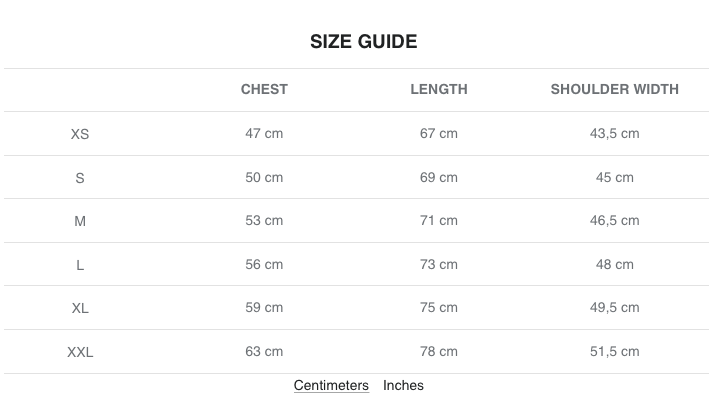Select the Centimeters unit option
This screenshot has width=709, height=417.
coord(331,385)
